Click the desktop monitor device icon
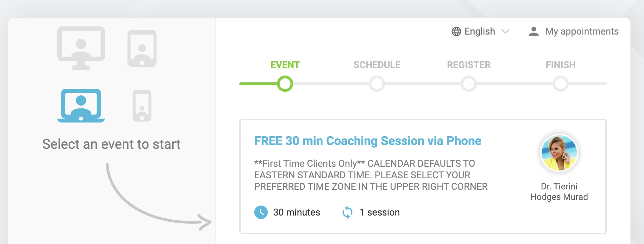This screenshot has width=644, height=244. 81,48
